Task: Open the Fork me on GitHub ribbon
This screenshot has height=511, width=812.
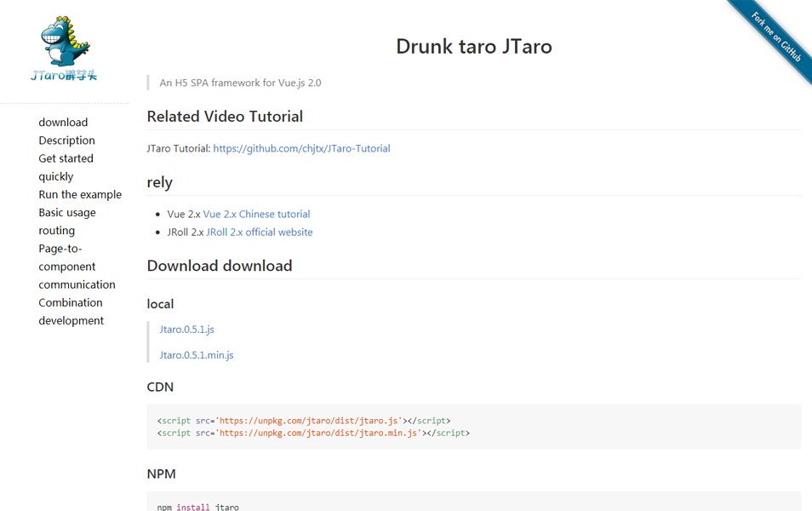Action: 775,37
